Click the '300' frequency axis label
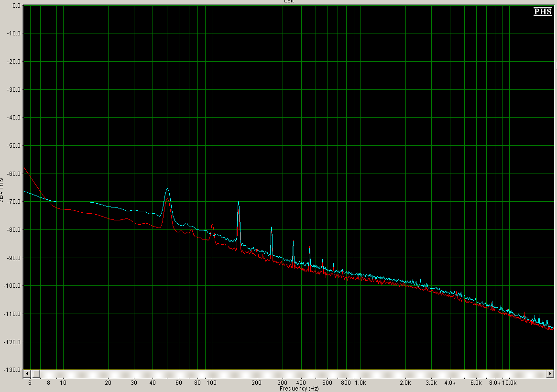Viewport: 557px width, 392px height. [283, 383]
